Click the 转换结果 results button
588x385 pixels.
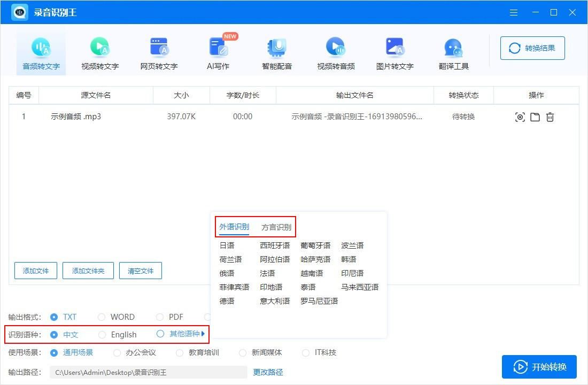pos(532,48)
